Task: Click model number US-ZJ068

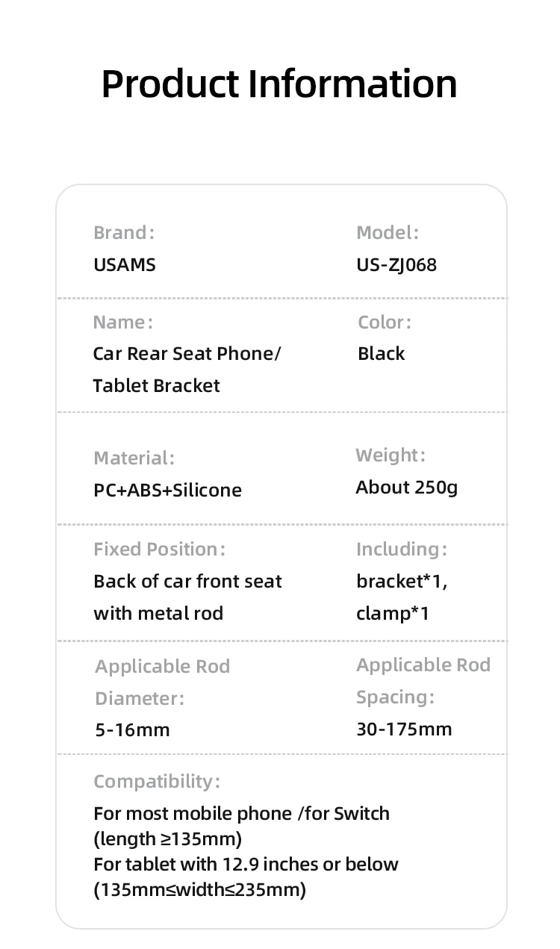Action: click(396, 264)
